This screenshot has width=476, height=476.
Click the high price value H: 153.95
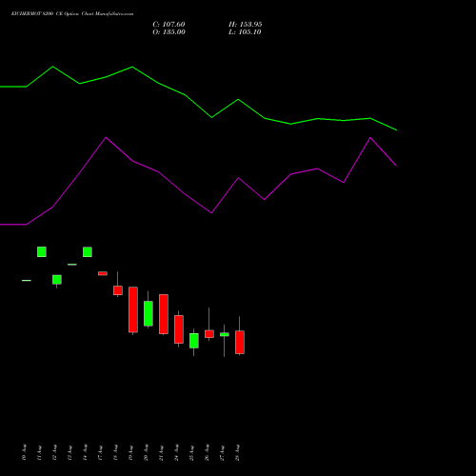pos(246,25)
